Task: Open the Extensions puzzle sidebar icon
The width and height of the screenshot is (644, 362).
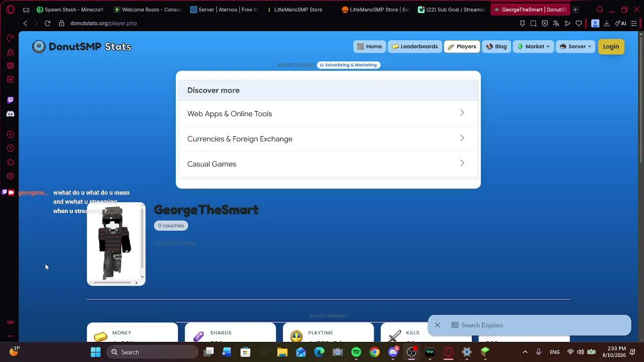Action: pyautogui.click(x=10, y=162)
